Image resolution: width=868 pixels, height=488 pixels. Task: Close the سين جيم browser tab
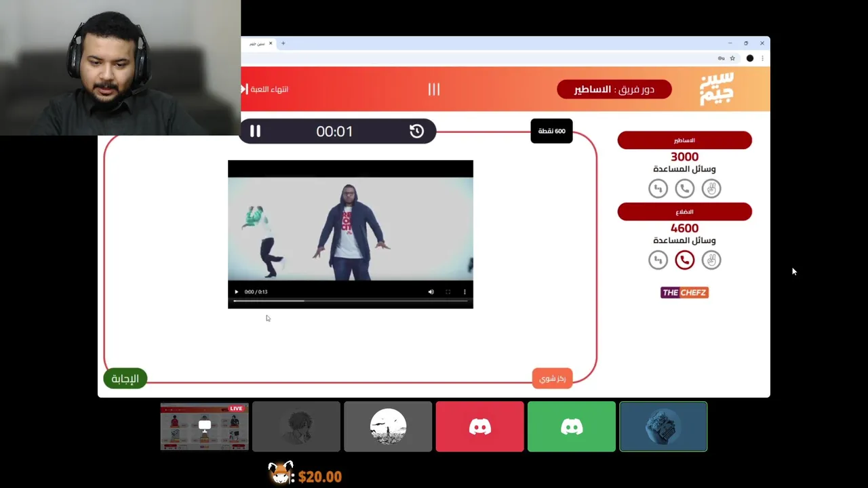pyautogui.click(x=271, y=43)
